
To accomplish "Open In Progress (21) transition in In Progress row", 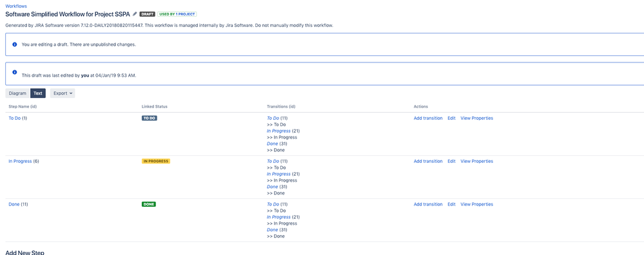I will click(278, 174).
